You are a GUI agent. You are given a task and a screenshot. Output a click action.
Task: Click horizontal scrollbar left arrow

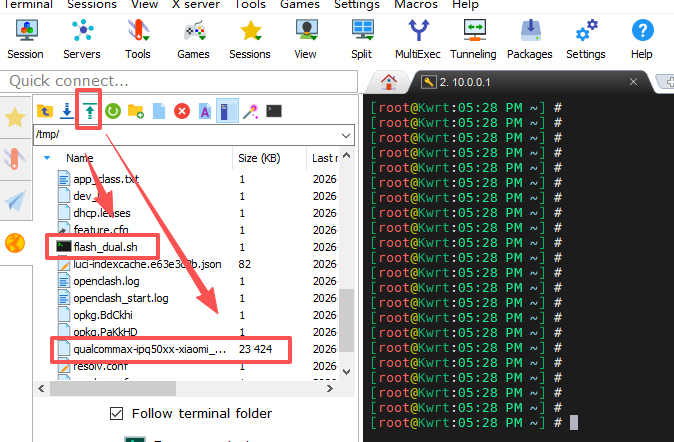41,389
